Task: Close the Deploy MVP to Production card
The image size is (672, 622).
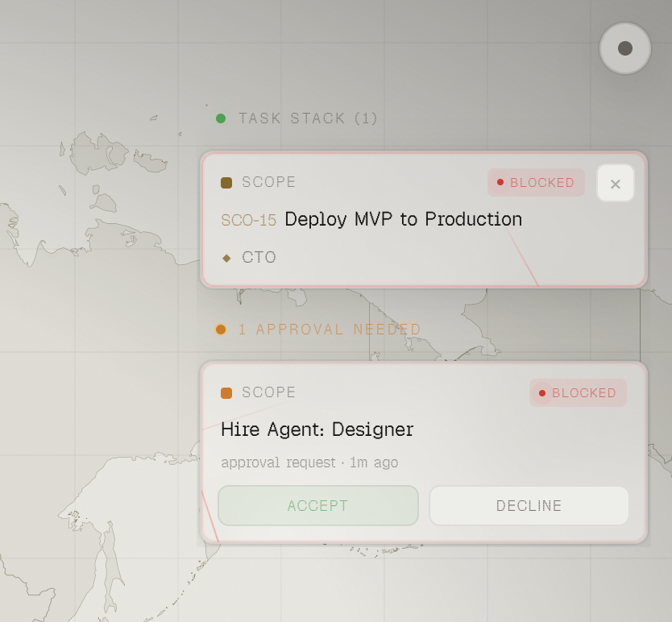Action: [x=616, y=184]
